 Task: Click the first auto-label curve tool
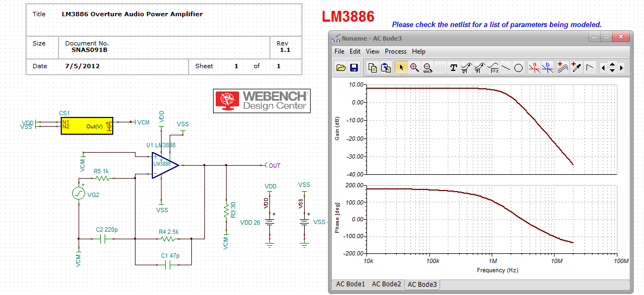(x=467, y=68)
